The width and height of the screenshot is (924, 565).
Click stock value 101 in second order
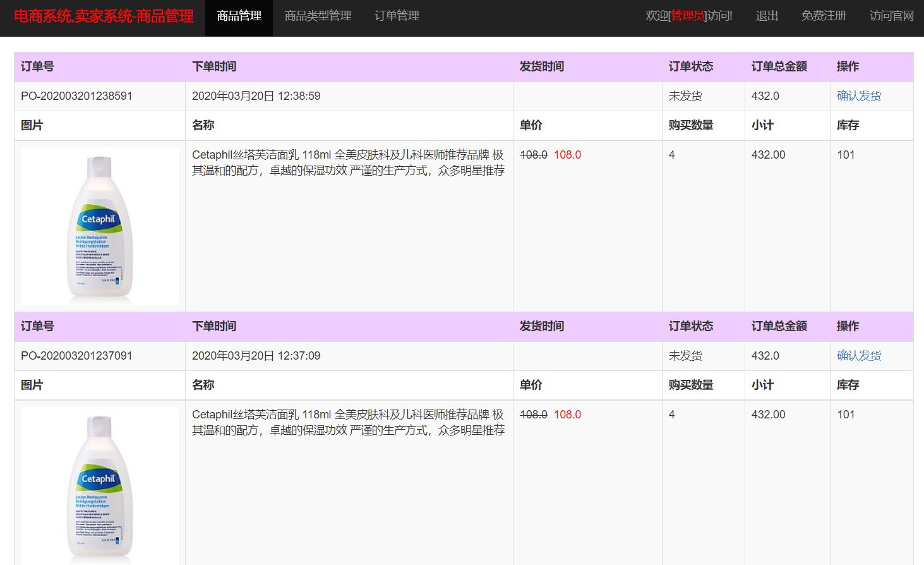[846, 415]
